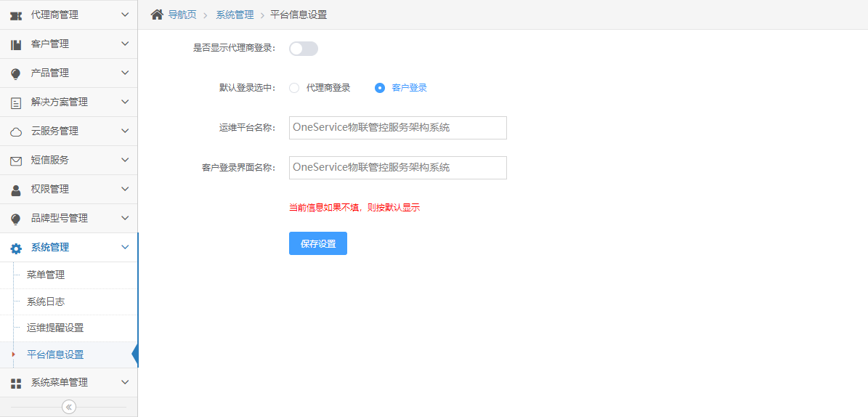Click 客户登录界面名称 label text
This screenshot has height=417, width=868.
point(238,168)
